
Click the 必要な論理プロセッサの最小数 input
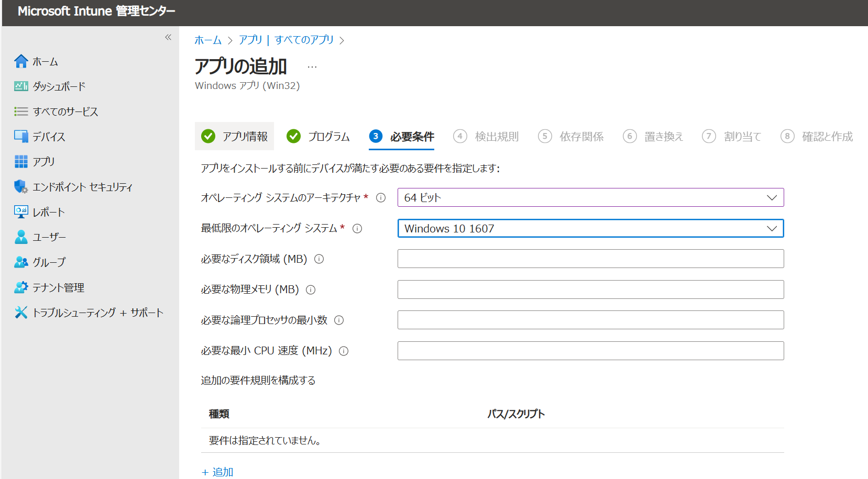pyautogui.click(x=590, y=320)
